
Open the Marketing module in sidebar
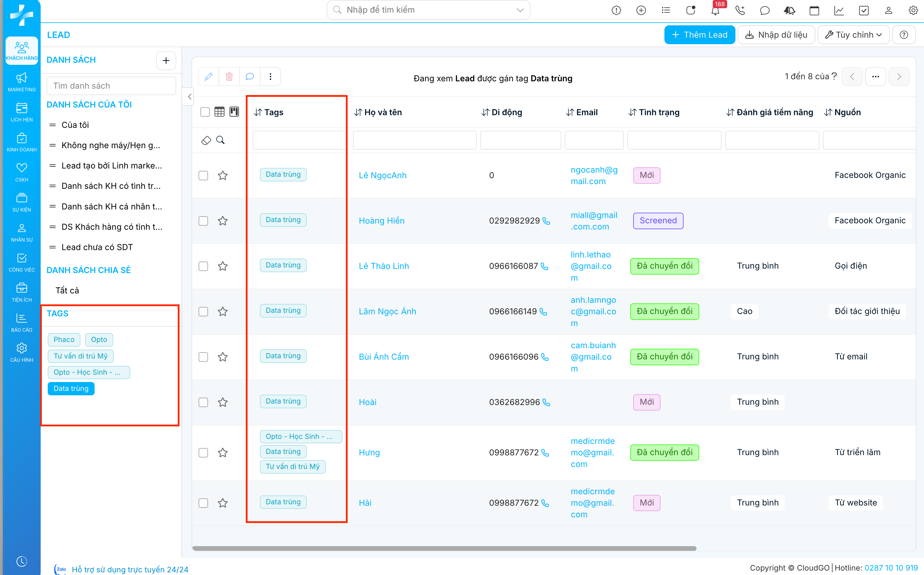click(22, 82)
